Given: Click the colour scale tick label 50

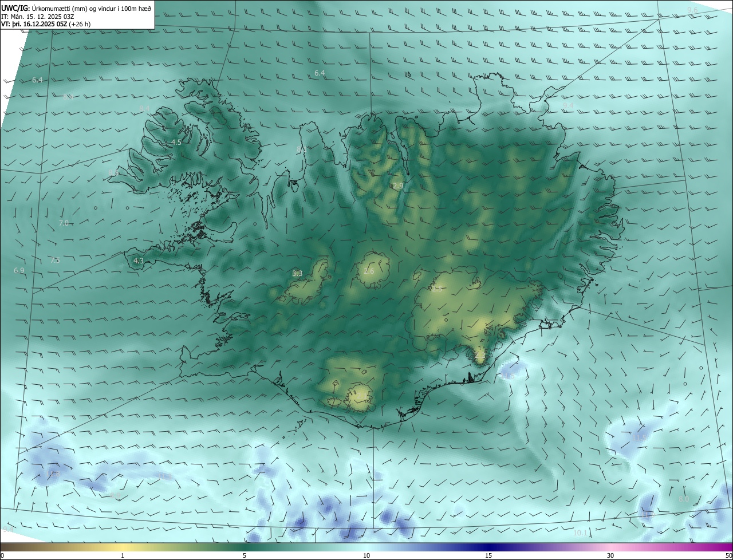Looking at the screenshot, I should click(x=728, y=555).
